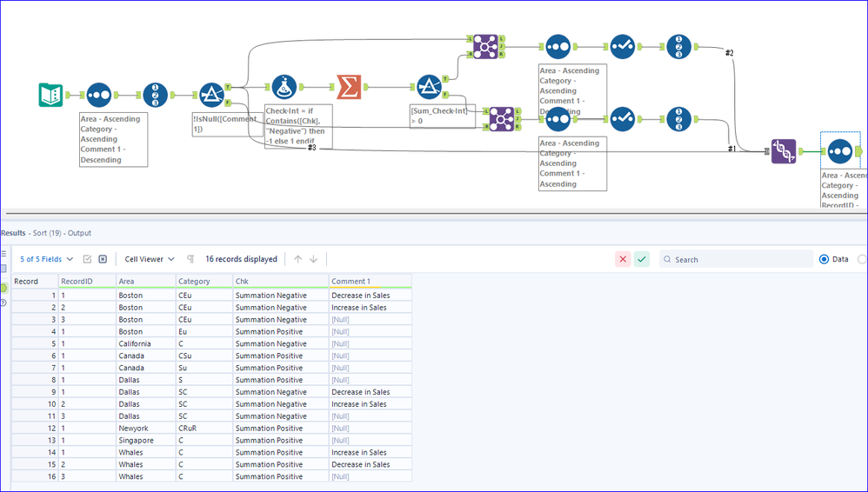Click the #3 connection label on the canvas

pyautogui.click(x=311, y=147)
